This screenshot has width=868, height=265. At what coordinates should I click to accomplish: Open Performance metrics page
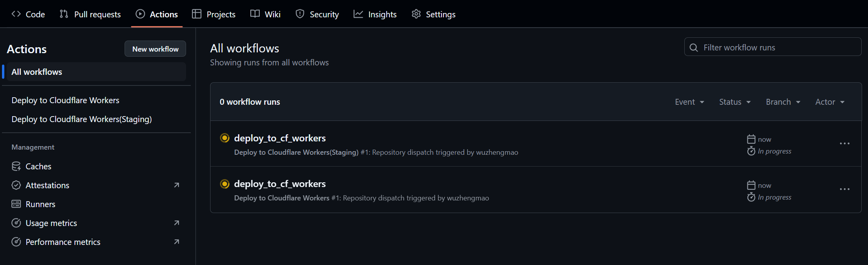(96, 242)
